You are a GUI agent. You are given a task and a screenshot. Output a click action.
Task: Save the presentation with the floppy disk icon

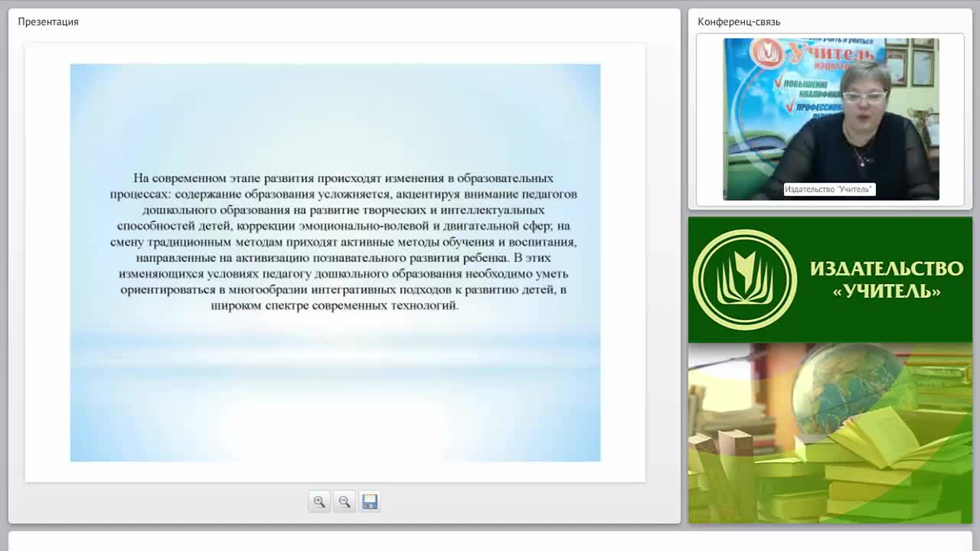(370, 501)
